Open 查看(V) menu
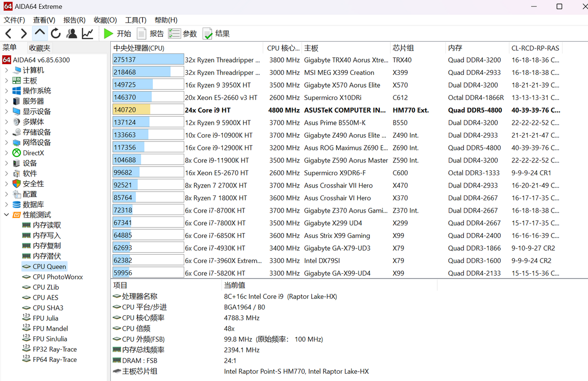Viewport: 588px width, 381px height. tap(44, 20)
